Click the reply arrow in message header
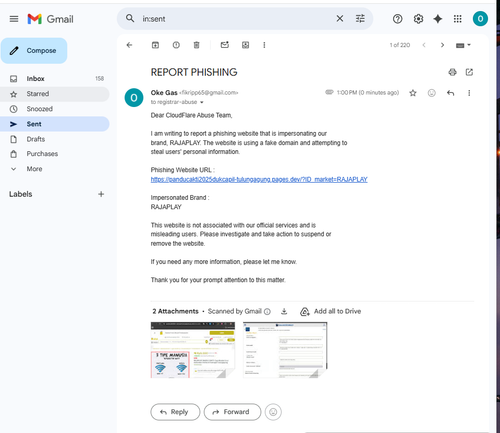Image resolution: width=500 pixels, height=433 pixels. (450, 93)
